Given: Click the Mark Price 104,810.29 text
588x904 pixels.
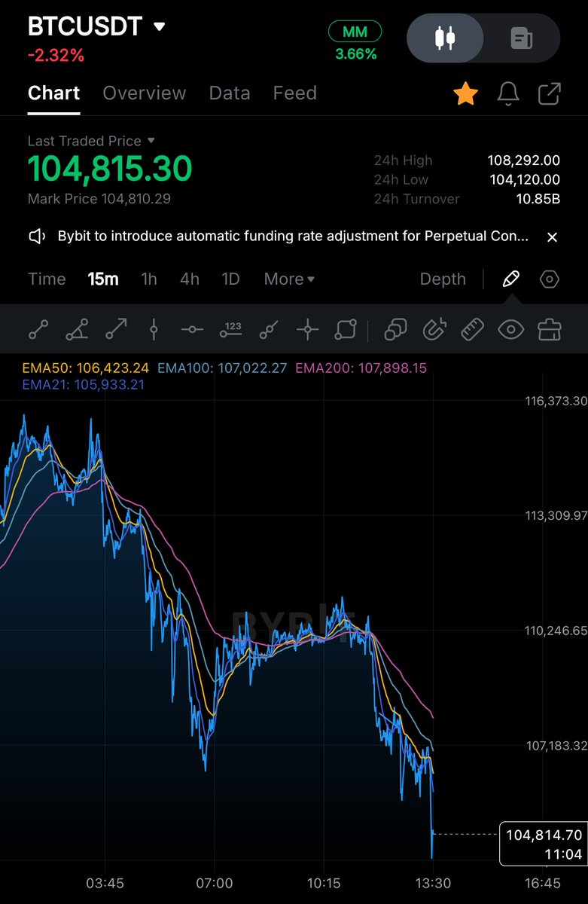Looking at the screenshot, I should click(x=99, y=199).
